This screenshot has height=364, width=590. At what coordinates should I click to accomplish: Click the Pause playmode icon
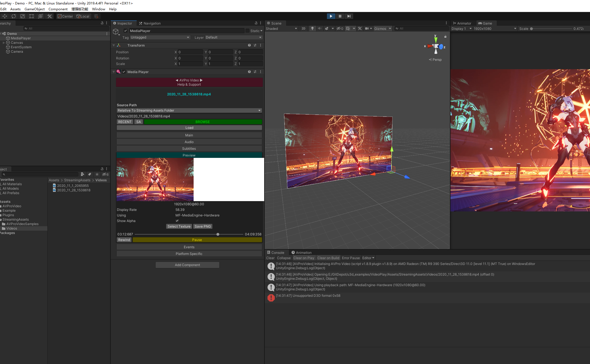pyautogui.click(x=340, y=16)
